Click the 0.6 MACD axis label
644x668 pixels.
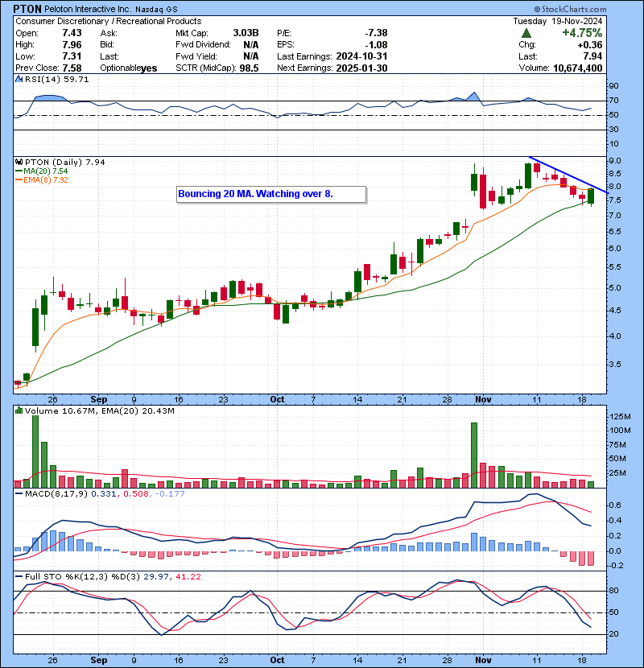click(615, 505)
